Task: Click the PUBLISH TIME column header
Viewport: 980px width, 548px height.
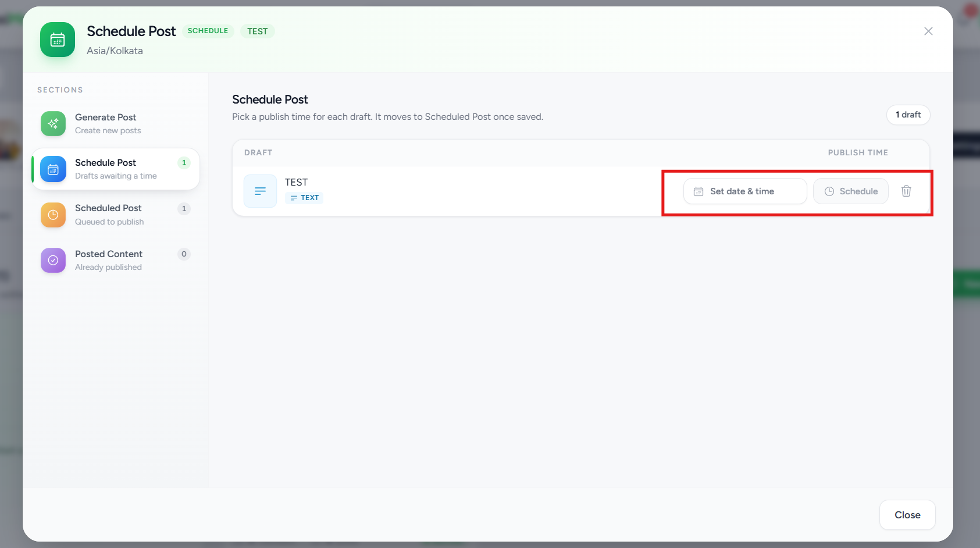Action: pos(858,152)
